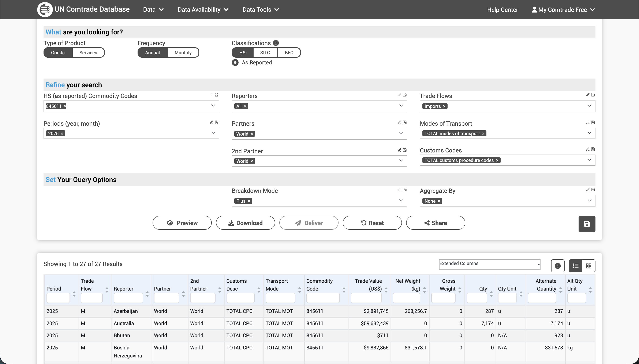Screen dimensions: 639x364
Task: Select the As Reported radio button
Action: 235,62
